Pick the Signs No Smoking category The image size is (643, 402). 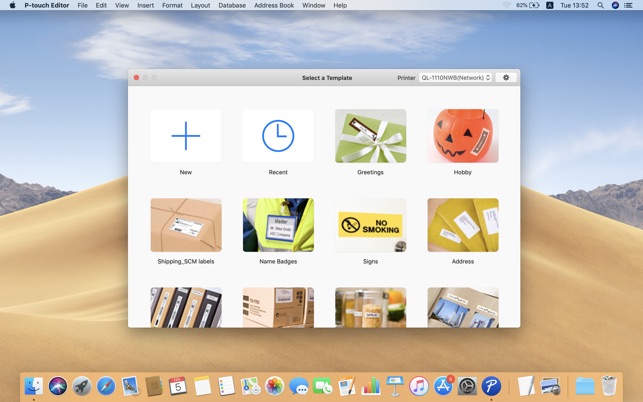370,225
